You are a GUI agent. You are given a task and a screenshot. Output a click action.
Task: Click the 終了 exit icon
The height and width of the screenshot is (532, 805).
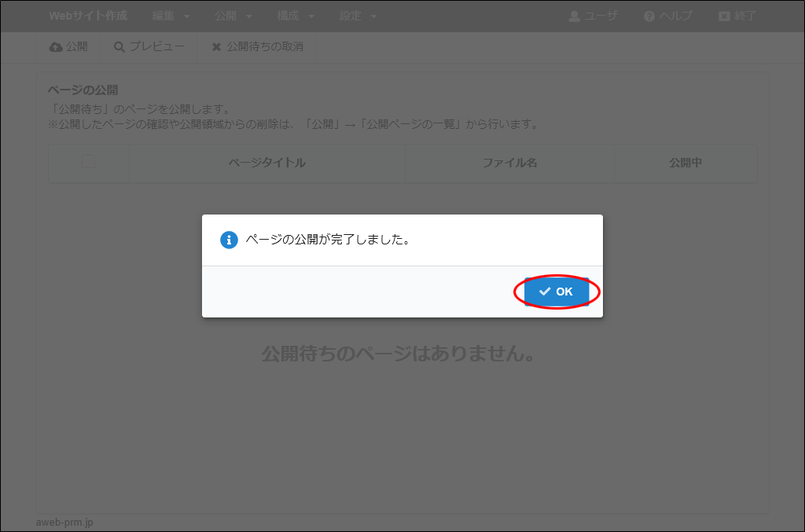(x=724, y=16)
